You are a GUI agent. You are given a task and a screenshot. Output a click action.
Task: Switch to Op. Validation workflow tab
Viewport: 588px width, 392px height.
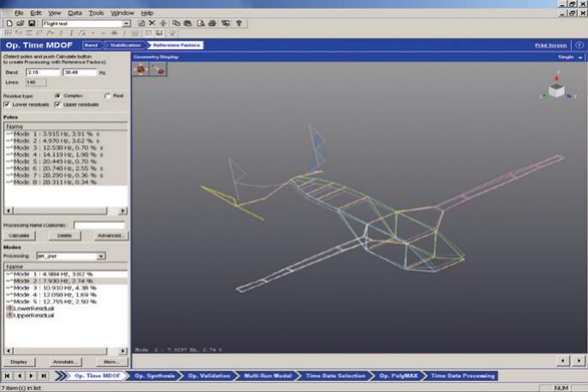click(x=208, y=376)
